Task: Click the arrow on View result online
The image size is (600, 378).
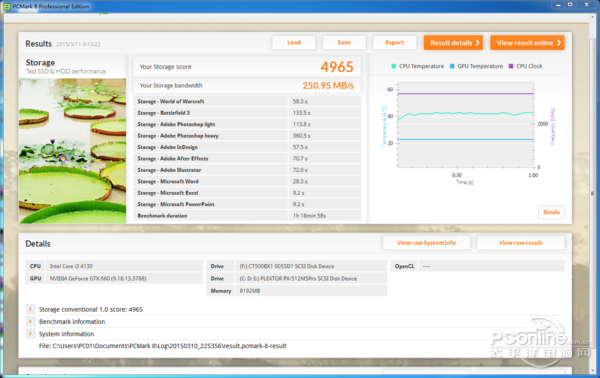Action: pos(559,42)
